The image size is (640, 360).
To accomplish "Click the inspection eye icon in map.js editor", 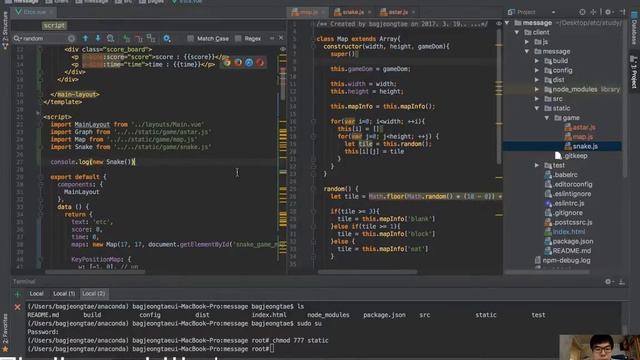I will pyautogui.click(x=499, y=24).
